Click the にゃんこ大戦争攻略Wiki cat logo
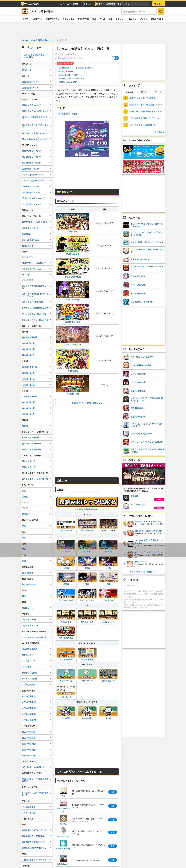Screen dimensions: 186x868 point(25,11)
